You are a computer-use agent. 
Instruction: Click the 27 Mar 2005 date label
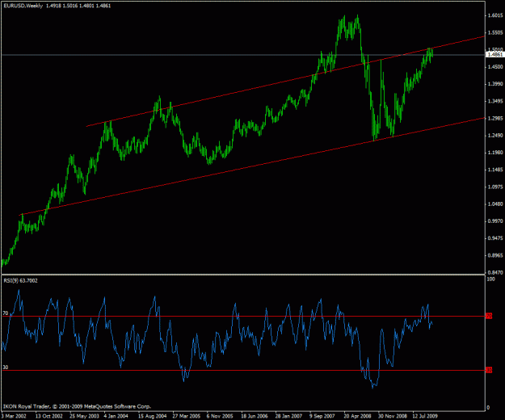pyautogui.click(x=187, y=416)
